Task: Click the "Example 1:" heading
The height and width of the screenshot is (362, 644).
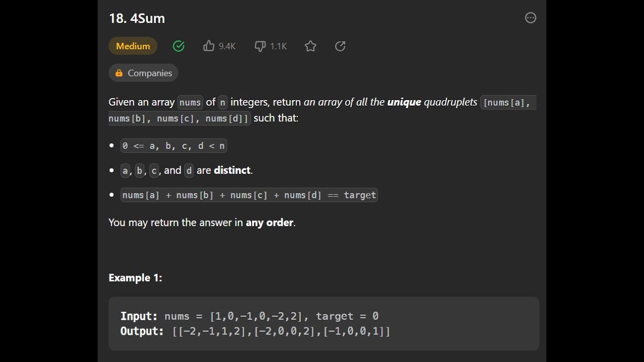Action: point(135,278)
